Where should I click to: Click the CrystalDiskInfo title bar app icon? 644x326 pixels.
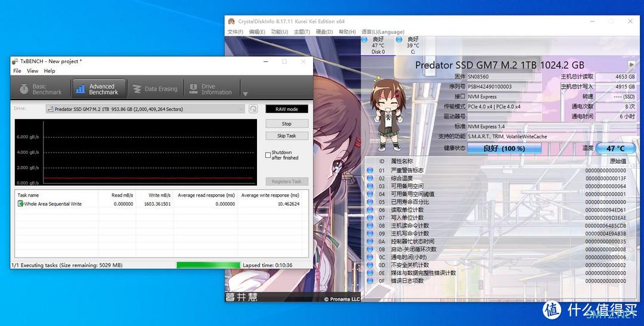(231, 21)
